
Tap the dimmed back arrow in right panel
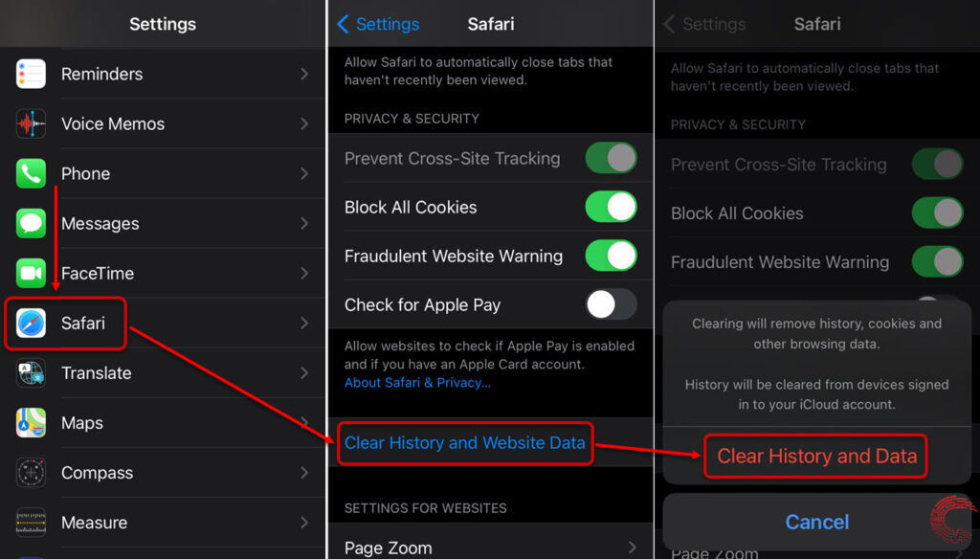pos(669,24)
